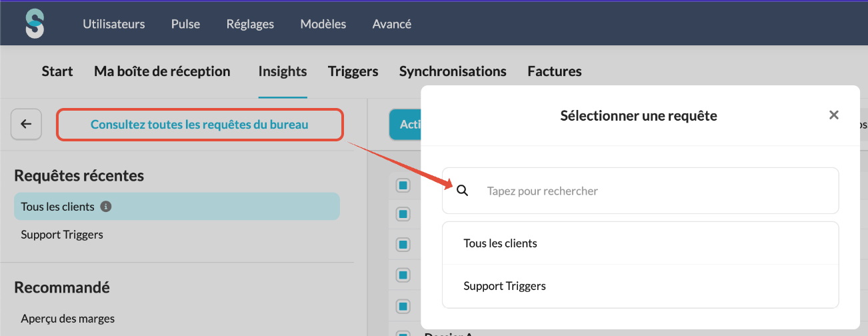Screen dimensions: 868x336
Task: Toggle the second checkbox in the list
Action: click(x=403, y=214)
